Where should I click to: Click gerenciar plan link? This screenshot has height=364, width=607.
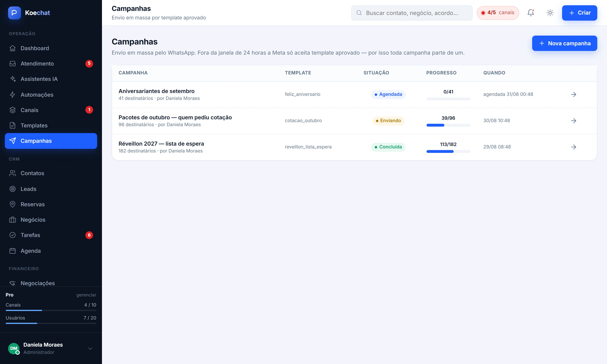[x=86, y=295]
